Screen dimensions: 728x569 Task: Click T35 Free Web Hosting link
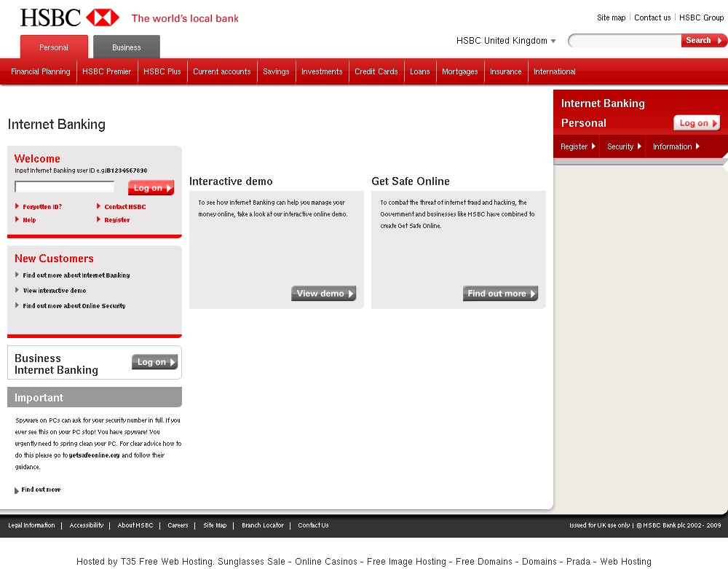click(x=168, y=562)
